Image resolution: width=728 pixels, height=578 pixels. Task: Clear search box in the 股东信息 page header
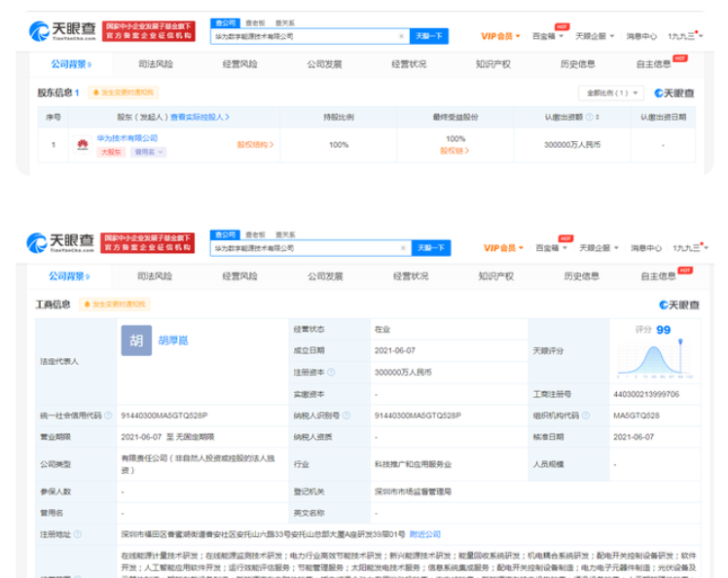click(x=401, y=36)
